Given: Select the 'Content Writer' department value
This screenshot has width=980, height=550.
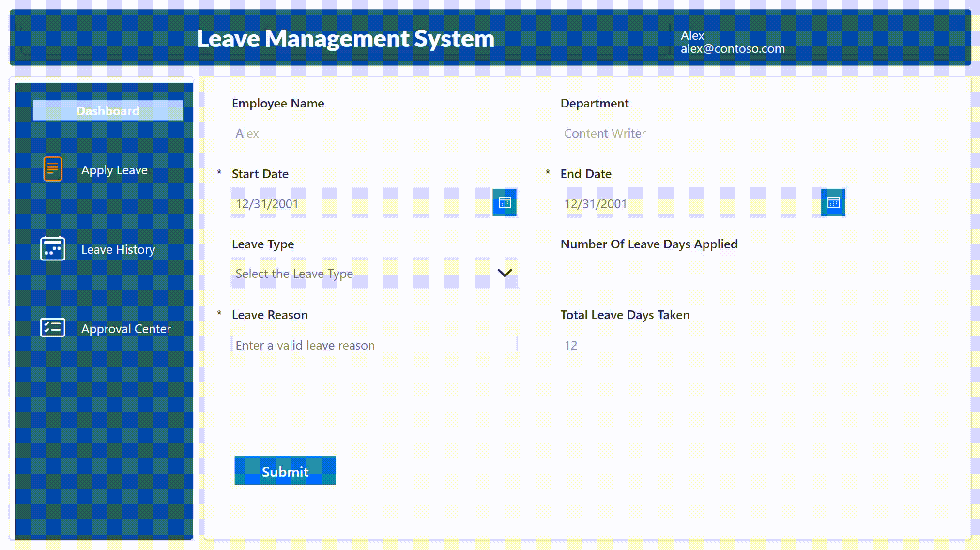Looking at the screenshot, I should point(605,133).
